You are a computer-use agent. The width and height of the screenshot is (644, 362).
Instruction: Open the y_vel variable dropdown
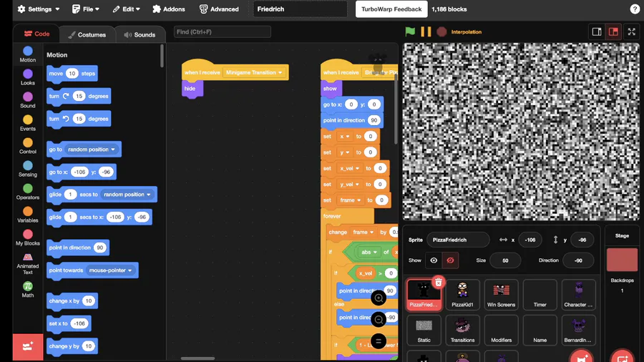[349, 185]
